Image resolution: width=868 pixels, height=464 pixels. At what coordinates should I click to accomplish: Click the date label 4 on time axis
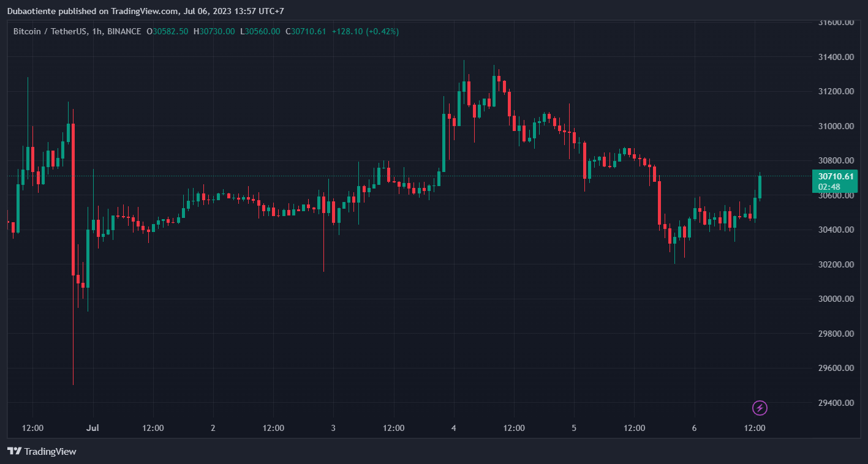(453, 428)
